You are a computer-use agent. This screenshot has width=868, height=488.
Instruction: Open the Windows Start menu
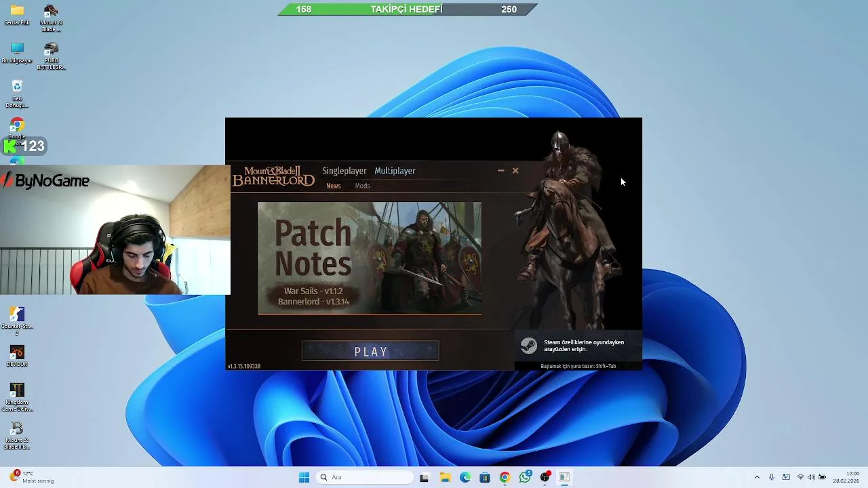pyautogui.click(x=304, y=477)
